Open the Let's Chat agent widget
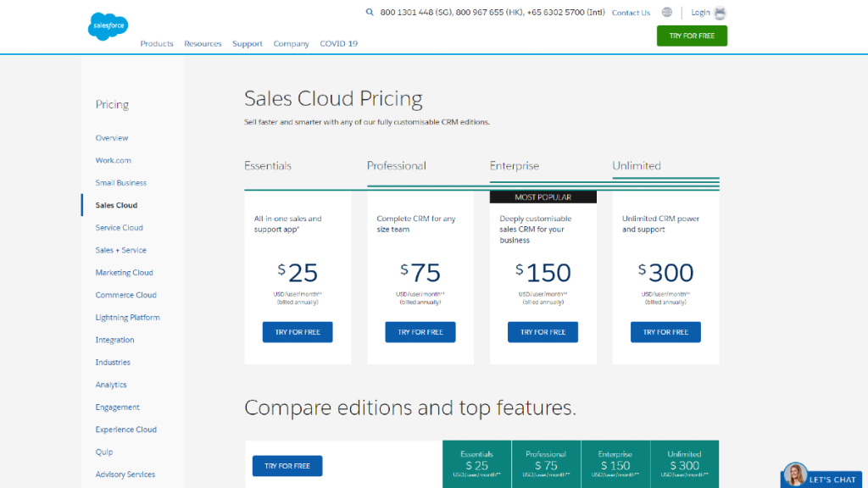Screen dimensions: 868x488 tap(822, 476)
